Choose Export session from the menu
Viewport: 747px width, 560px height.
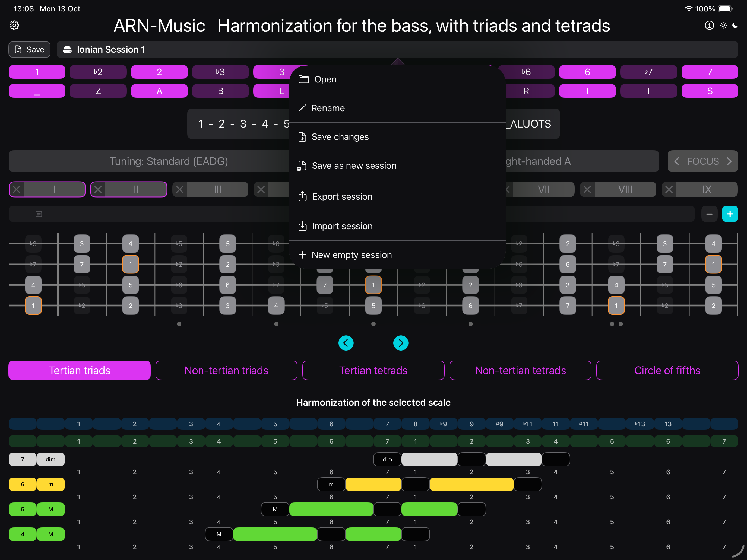point(342,196)
